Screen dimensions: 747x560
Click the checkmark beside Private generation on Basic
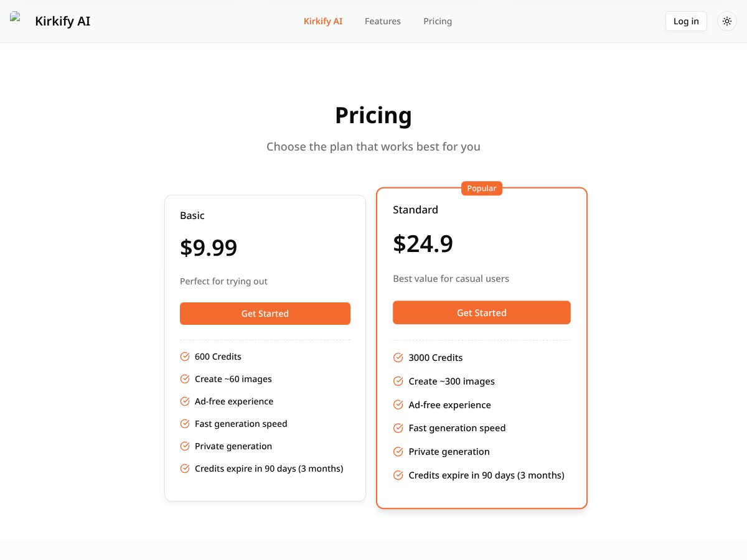pos(185,446)
